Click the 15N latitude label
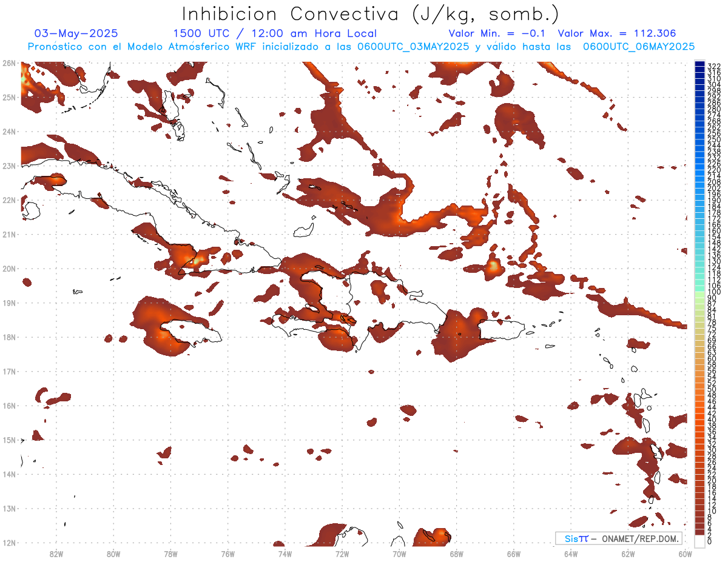The image size is (728, 562). tap(8, 440)
